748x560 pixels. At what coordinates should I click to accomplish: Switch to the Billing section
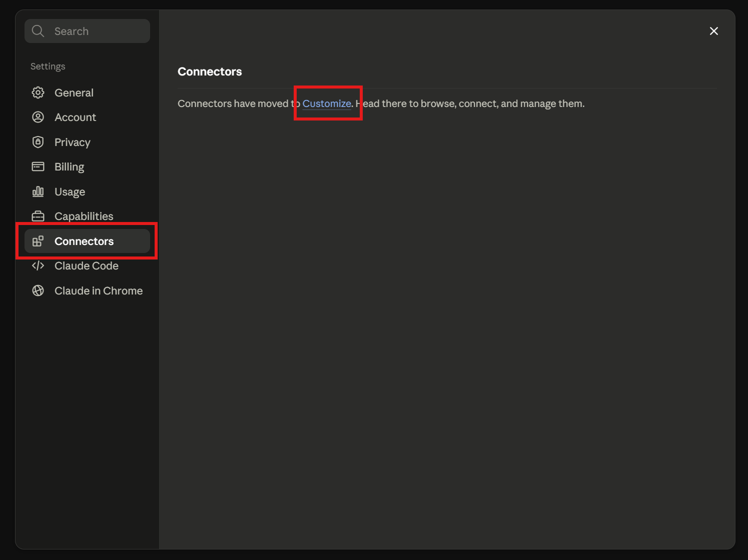[x=87, y=166]
